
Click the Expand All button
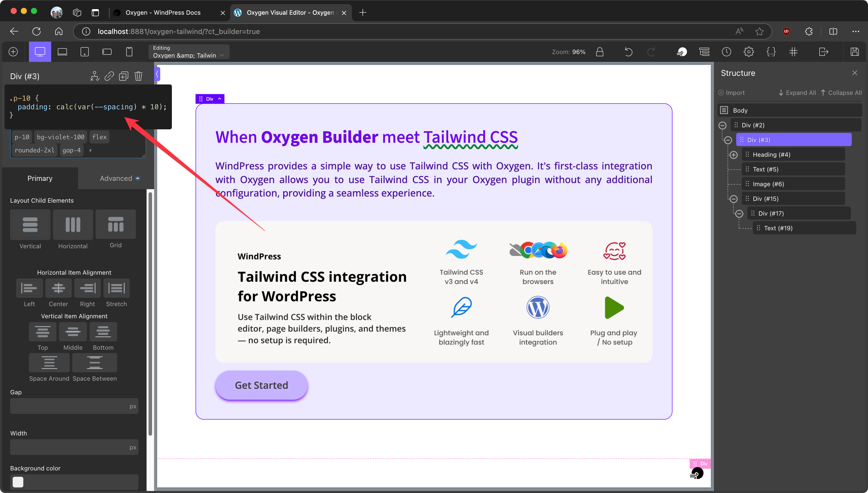pos(797,93)
